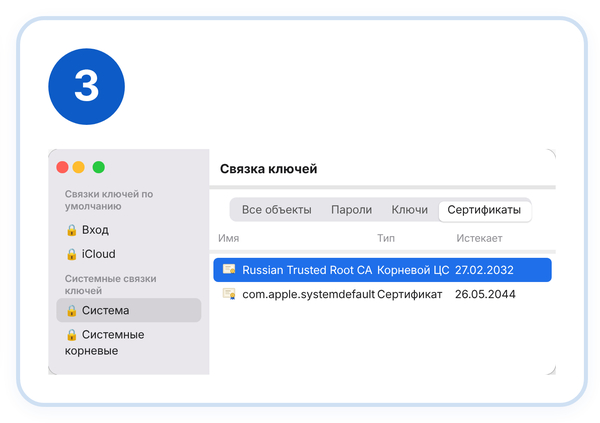Close the Связка ключей window
The height and width of the screenshot is (423, 600).
[x=62, y=167]
